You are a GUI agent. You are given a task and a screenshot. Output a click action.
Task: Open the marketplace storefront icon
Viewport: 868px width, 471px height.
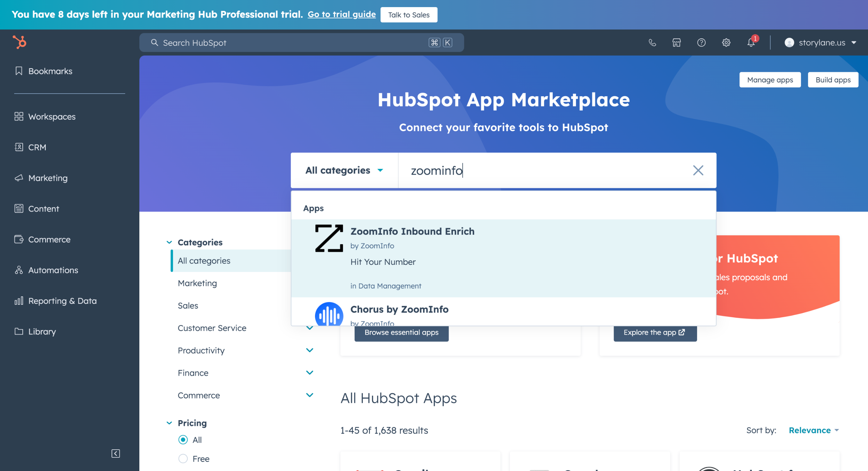676,43
